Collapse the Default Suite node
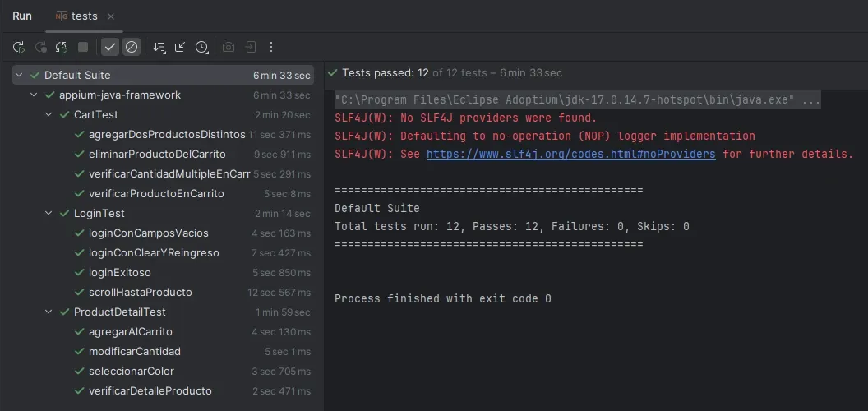Viewport: 868px width, 411px height. [x=20, y=75]
